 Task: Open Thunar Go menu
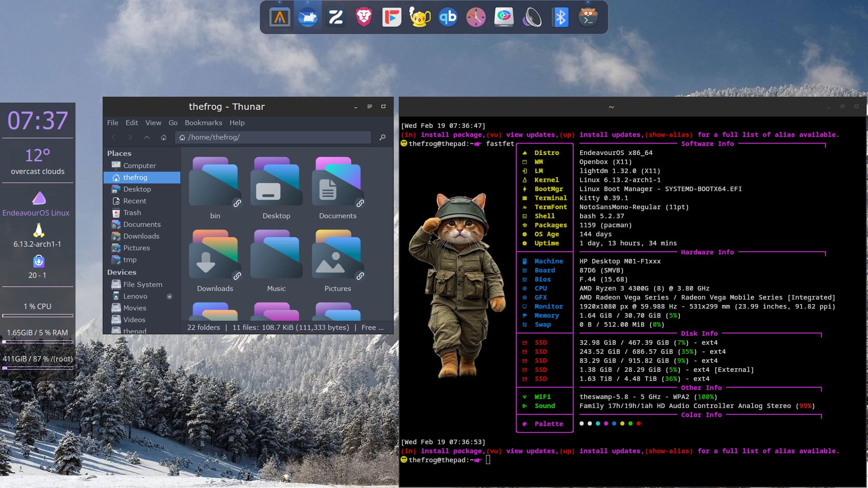[173, 123]
